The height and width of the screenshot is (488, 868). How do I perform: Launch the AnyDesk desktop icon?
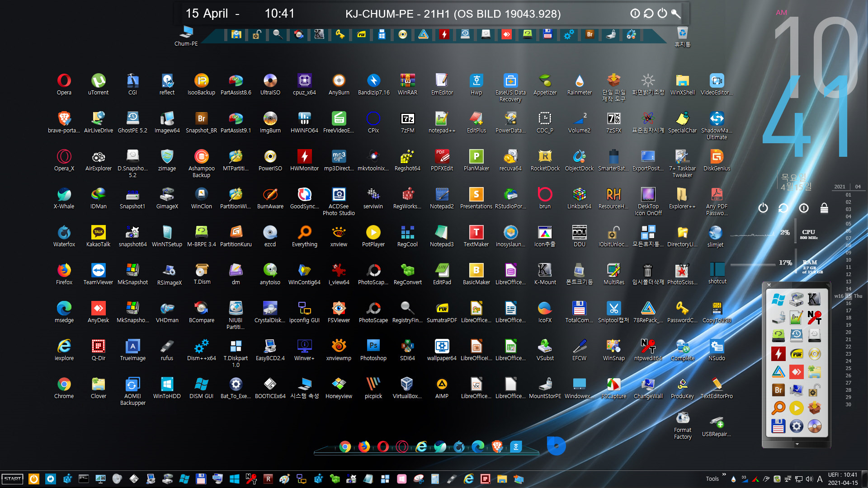(x=98, y=312)
